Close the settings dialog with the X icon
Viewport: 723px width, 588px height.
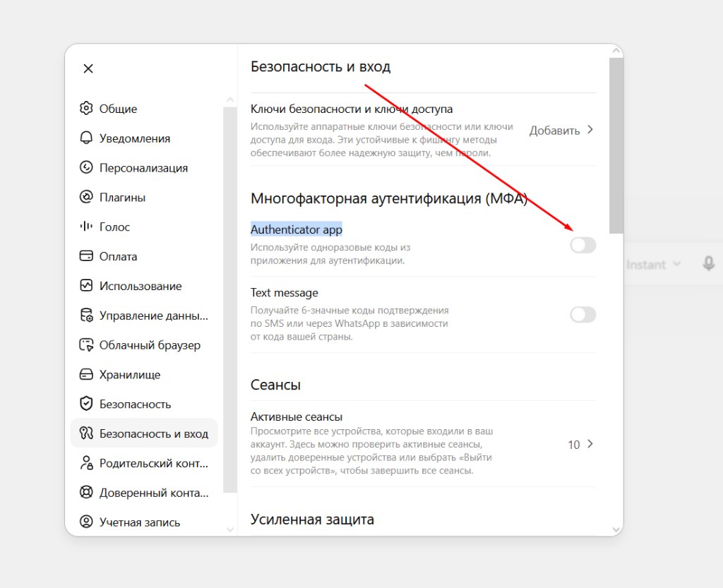(88, 68)
